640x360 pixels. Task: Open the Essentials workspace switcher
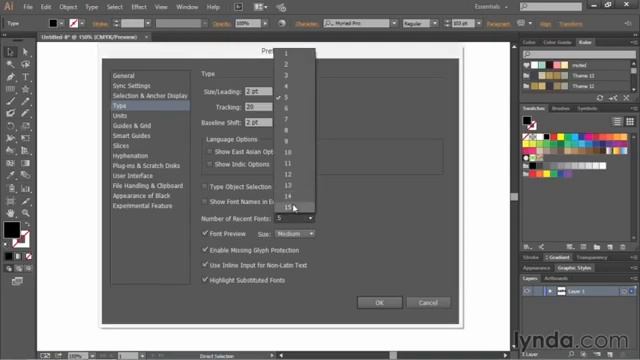491,7
